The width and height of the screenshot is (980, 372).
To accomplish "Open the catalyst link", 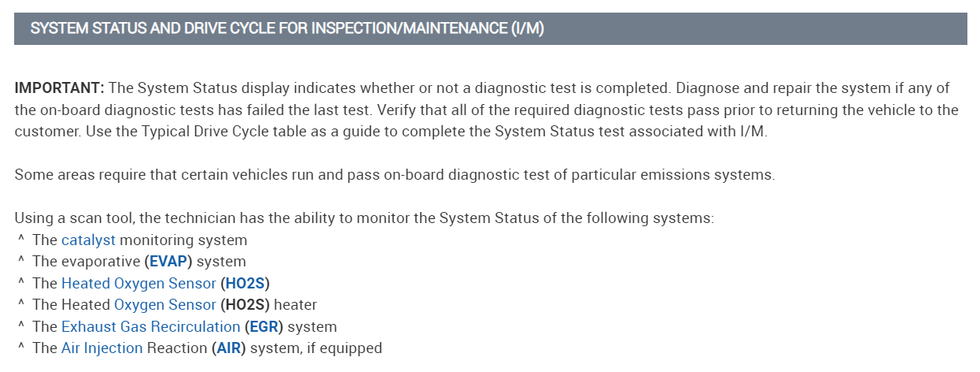I will pyautogui.click(x=88, y=240).
